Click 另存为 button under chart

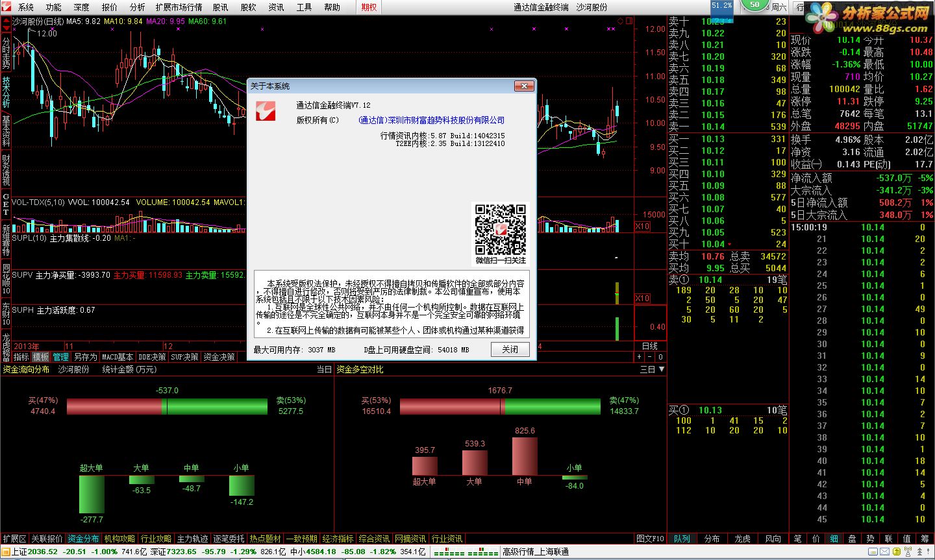[85, 357]
